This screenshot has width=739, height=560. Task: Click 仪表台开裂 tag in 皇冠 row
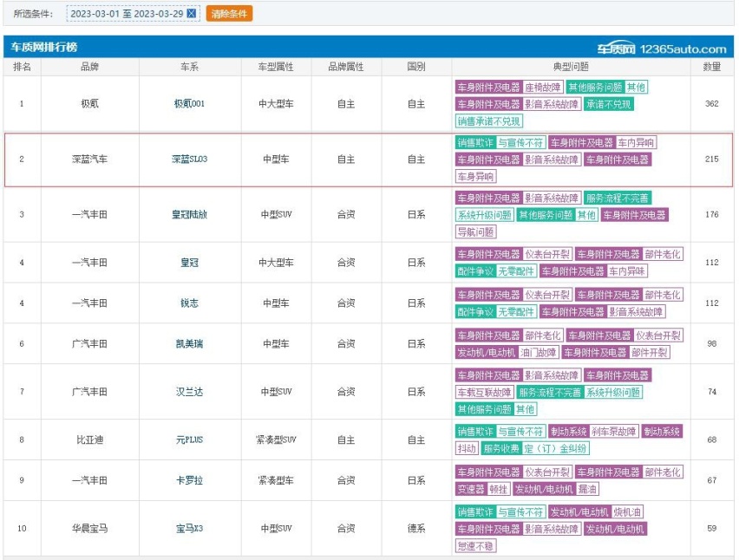click(547, 254)
